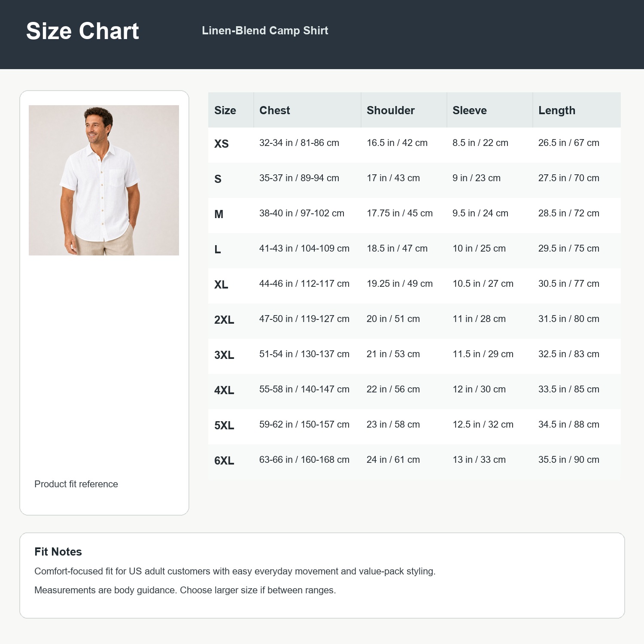Click the 'L' size label
Viewport: 644px width, 644px height.
217,249
